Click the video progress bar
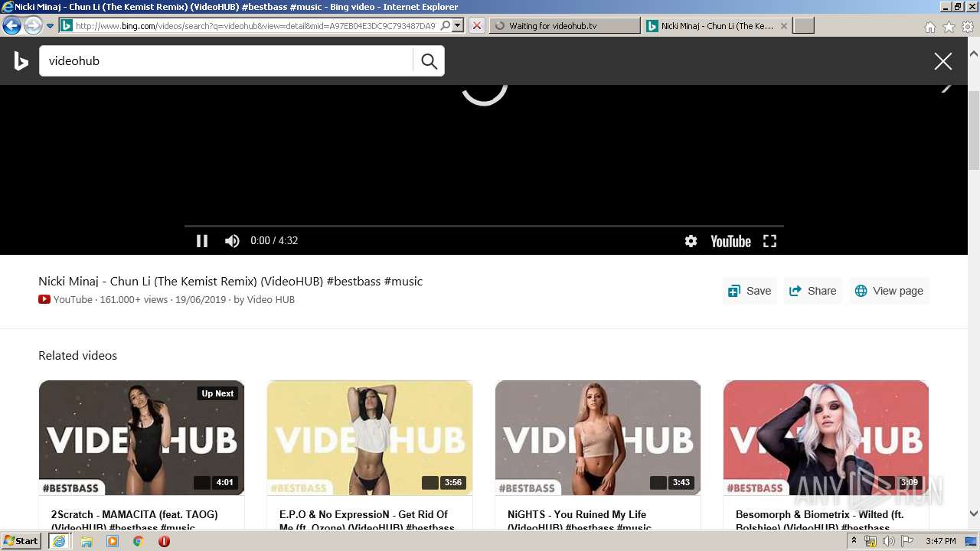The height and width of the screenshot is (551, 980). pos(484,226)
